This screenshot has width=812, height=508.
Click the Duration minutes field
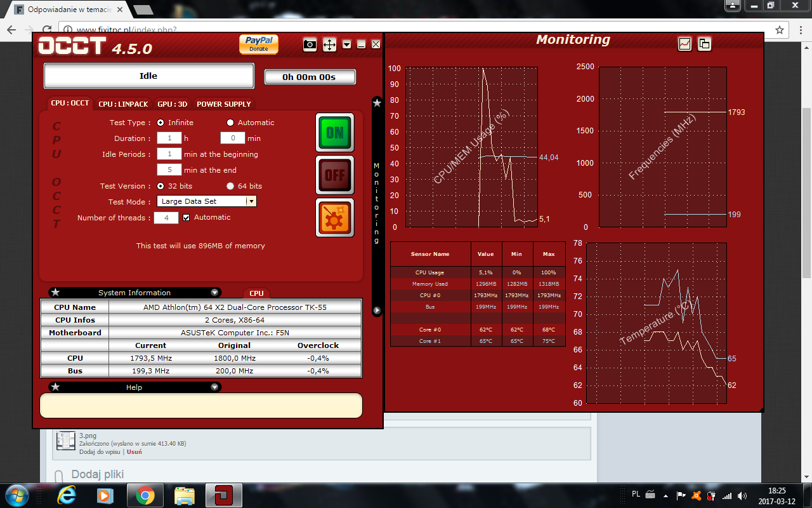pos(233,138)
